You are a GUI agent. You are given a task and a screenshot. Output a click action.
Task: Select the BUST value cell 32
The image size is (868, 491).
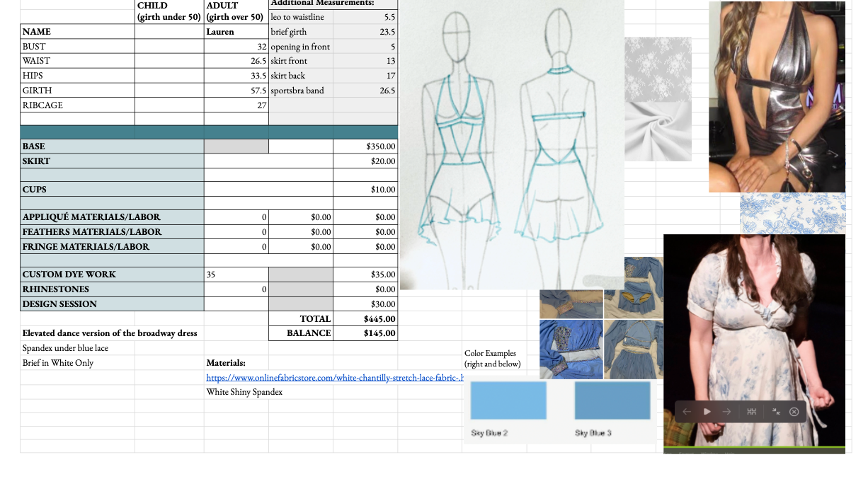point(236,47)
